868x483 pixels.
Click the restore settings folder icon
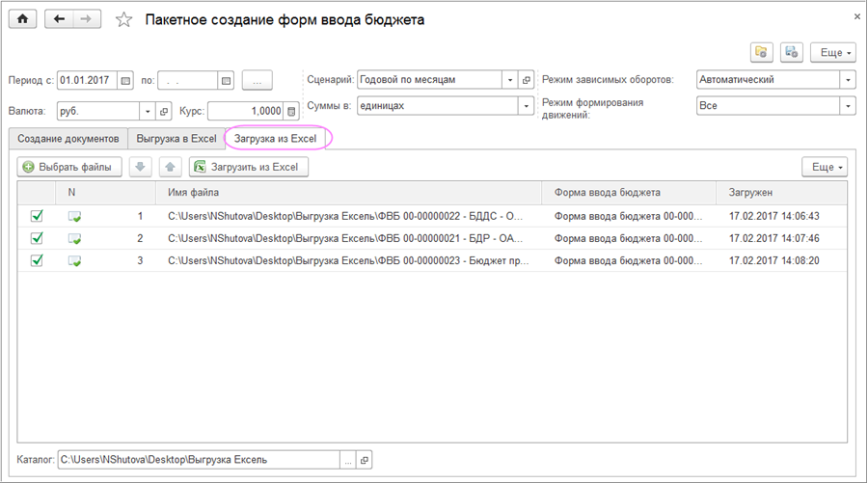[x=761, y=52]
